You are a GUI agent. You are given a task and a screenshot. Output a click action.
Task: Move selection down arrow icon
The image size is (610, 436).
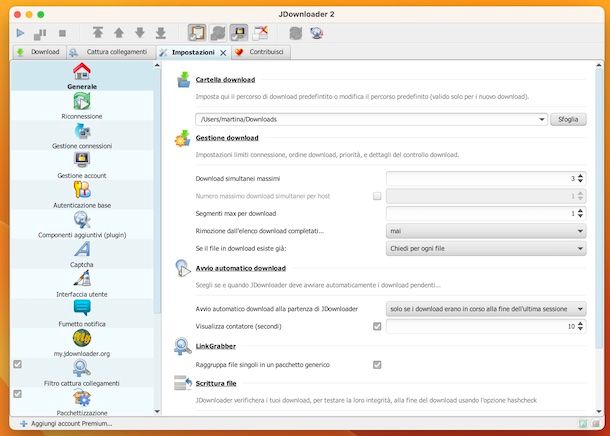(x=140, y=33)
